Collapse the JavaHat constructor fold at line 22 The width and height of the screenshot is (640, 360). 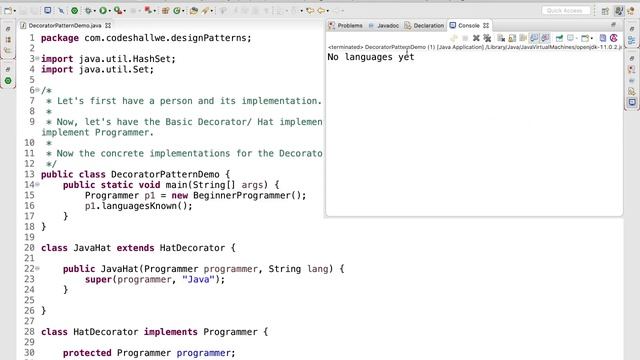point(38,268)
